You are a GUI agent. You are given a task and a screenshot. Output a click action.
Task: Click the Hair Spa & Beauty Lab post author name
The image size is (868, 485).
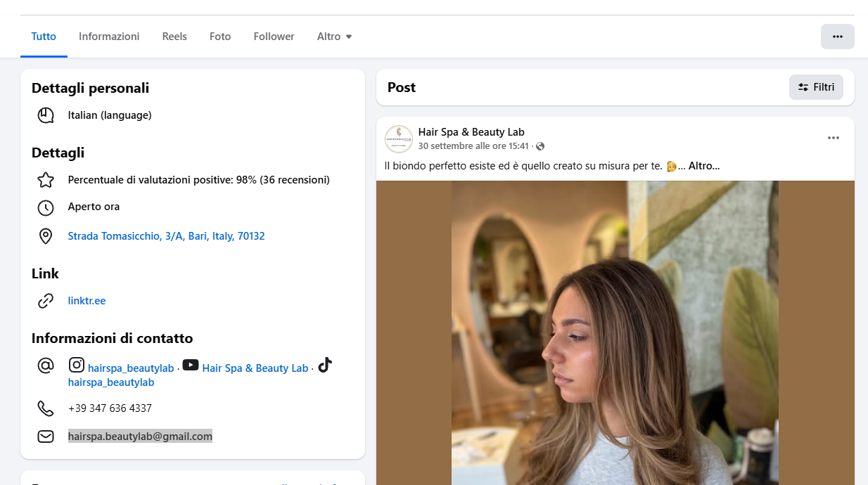pos(471,132)
